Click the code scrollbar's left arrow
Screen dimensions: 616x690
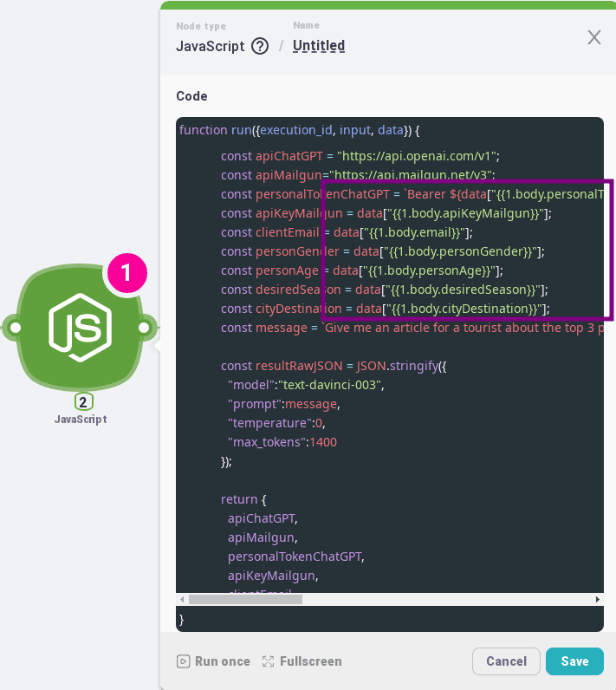(183, 599)
